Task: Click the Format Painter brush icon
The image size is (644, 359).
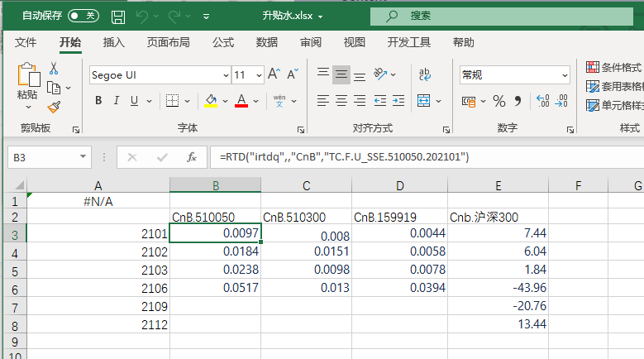Action: point(54,107)
